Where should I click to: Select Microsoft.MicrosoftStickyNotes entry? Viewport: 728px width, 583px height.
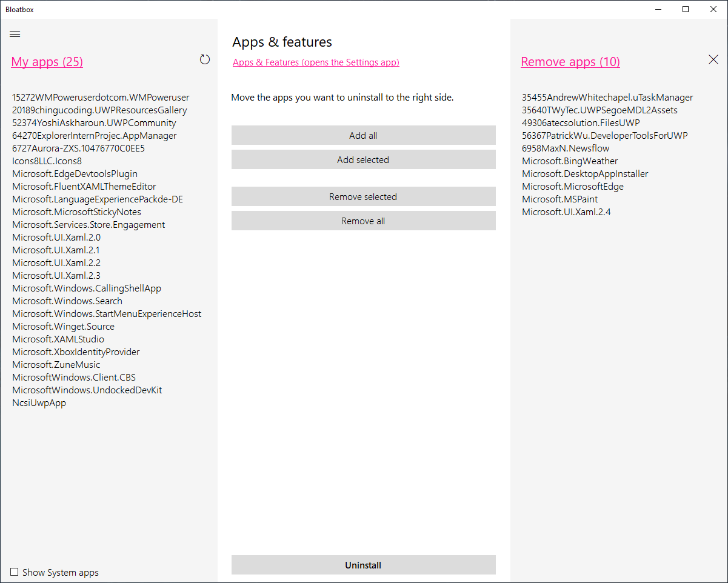pos(76,212)
